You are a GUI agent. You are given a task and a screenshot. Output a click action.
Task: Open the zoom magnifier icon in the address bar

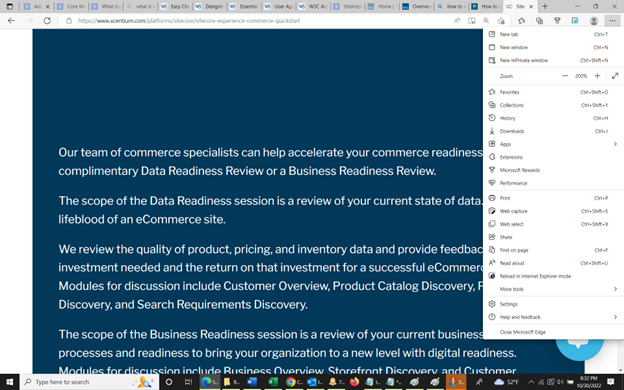(486, 21)
